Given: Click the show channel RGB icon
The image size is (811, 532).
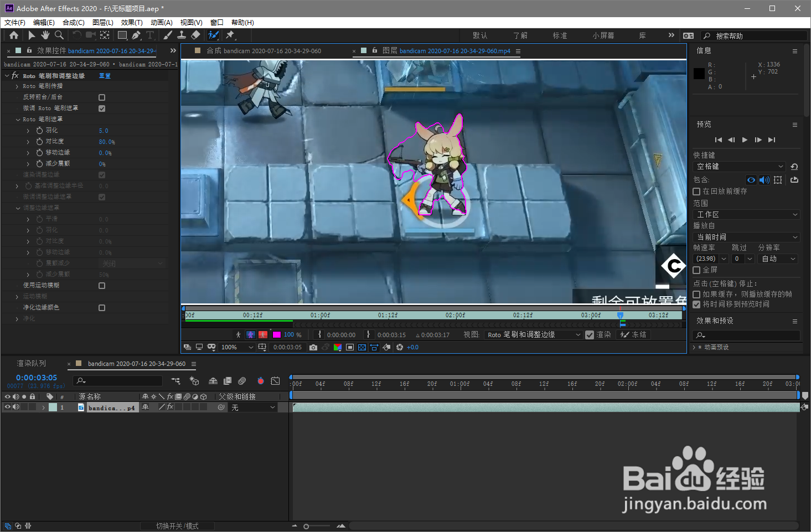Looking at the screenshot, I should tap(338, 347).
